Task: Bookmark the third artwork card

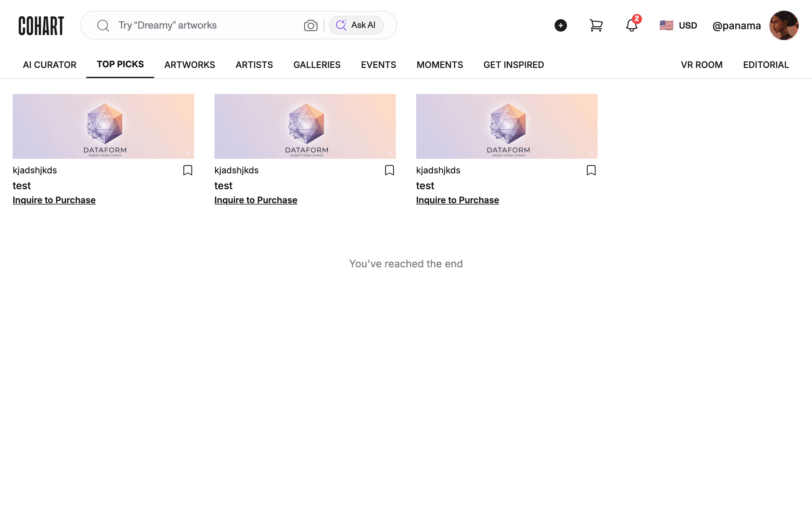Action: tap(591, 170)
